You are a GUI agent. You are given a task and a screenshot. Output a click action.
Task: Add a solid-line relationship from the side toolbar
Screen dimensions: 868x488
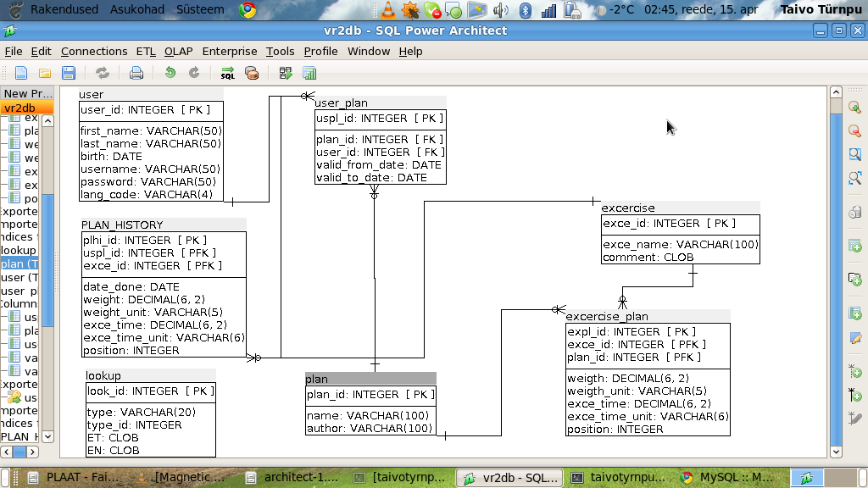pos(854,395)
